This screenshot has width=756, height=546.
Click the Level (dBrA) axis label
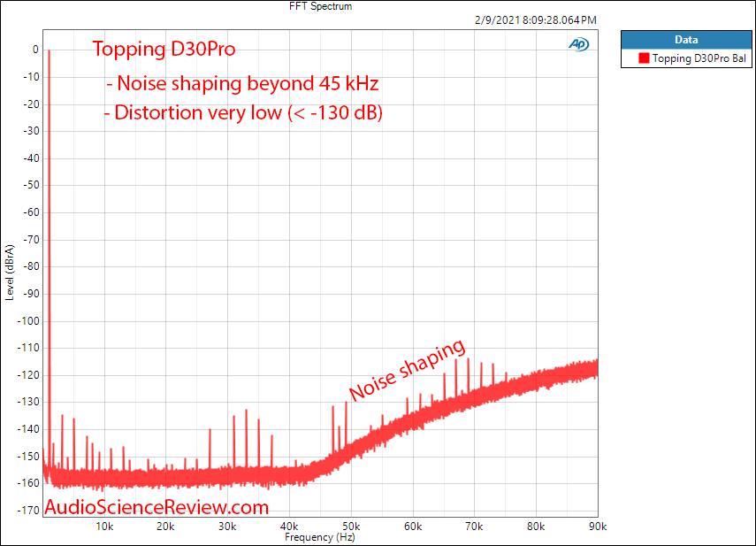[10, 273]
